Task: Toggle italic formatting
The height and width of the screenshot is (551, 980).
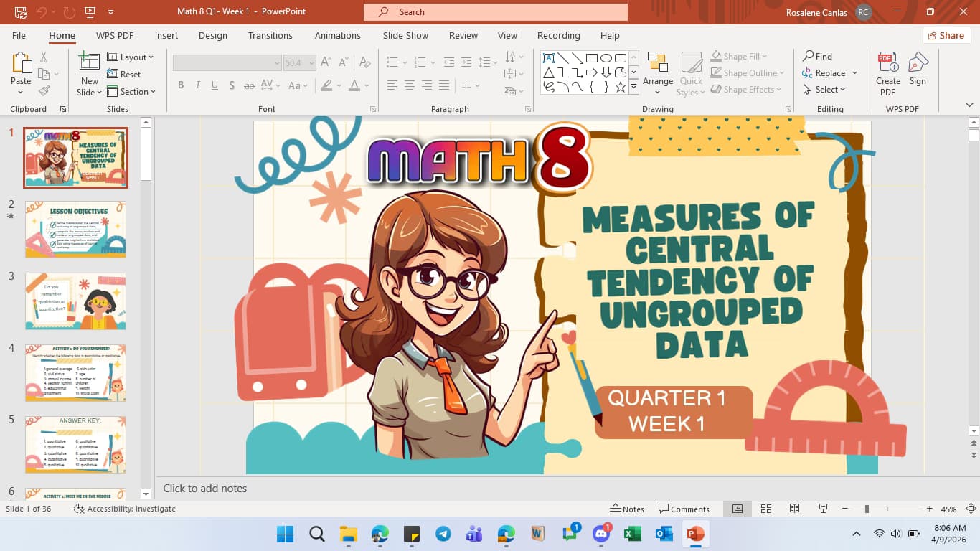Action: click(x=197, y=85)
